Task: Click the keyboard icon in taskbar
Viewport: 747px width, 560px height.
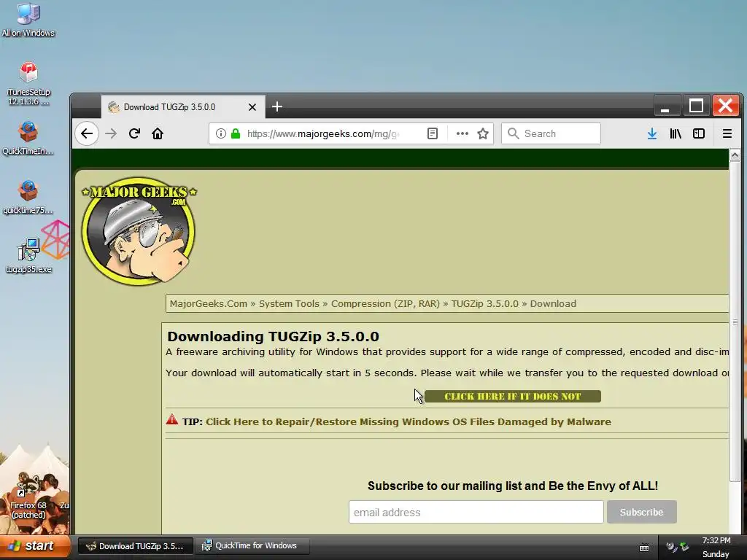Action: 644,547
